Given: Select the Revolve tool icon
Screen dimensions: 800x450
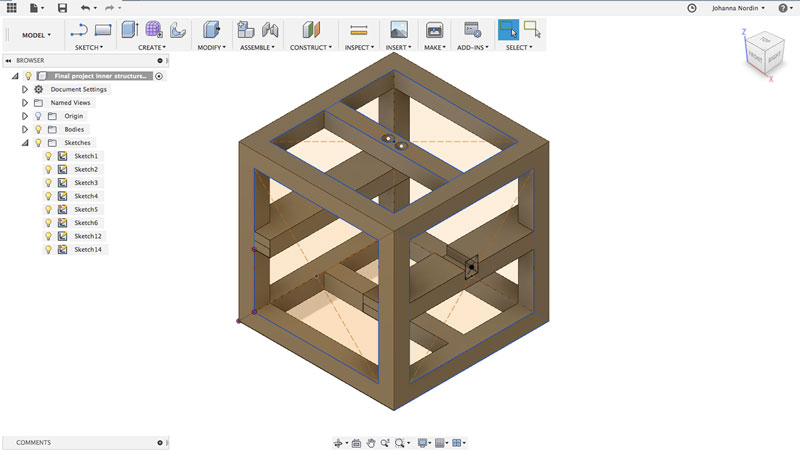Looking at the screenshot, I should pyautogui.click(x=177, y=30).
